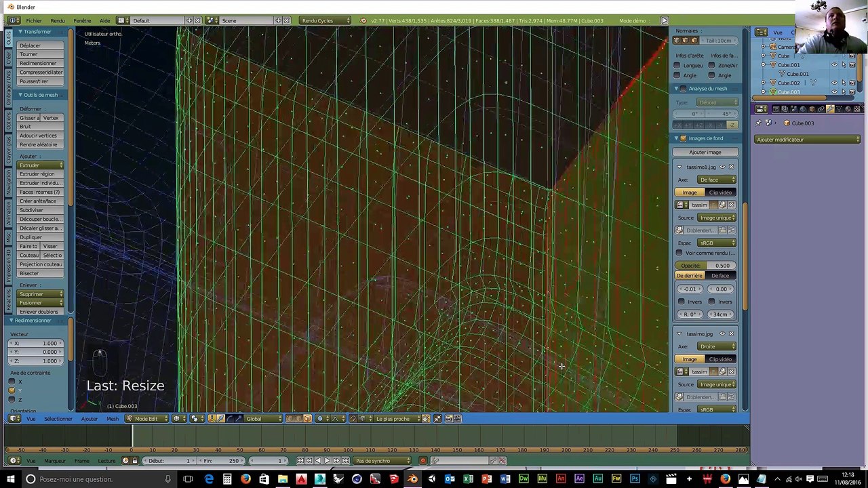Toggle the X constraint axis checkbox

(12, 382)
